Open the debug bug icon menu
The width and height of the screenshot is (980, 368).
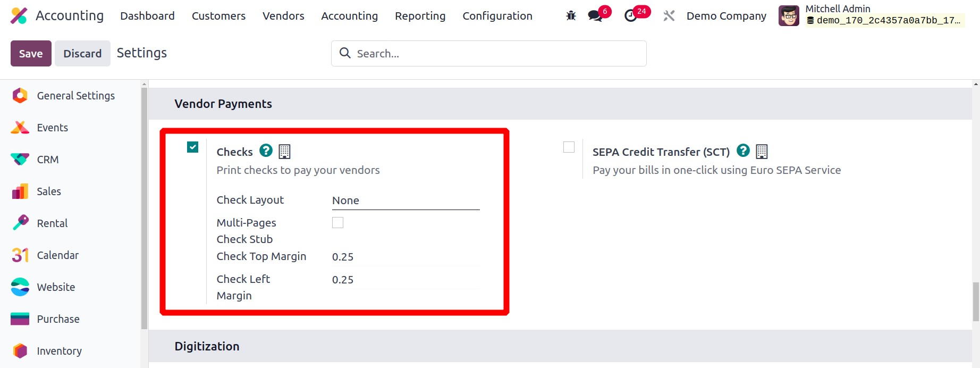(571, 16)
